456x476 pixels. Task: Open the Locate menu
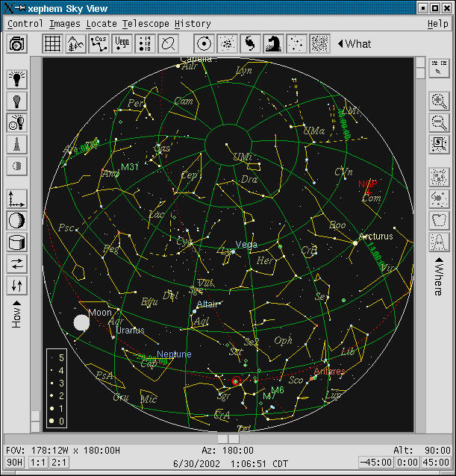[x=101, y=24]
